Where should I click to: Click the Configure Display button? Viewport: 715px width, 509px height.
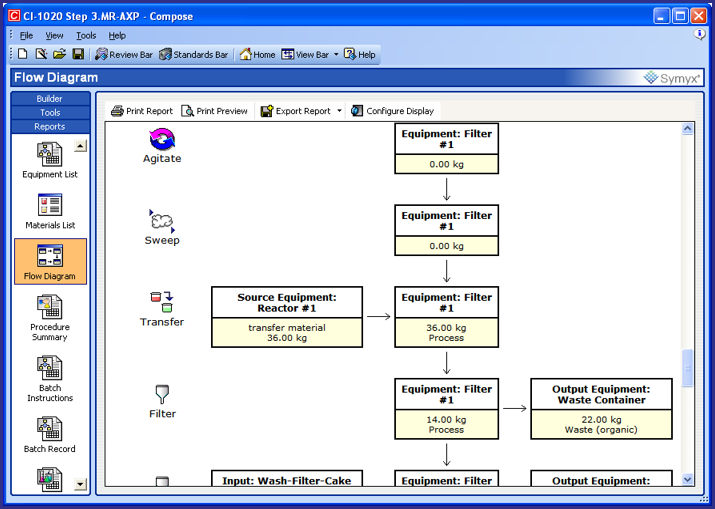(x=391, y=111)
